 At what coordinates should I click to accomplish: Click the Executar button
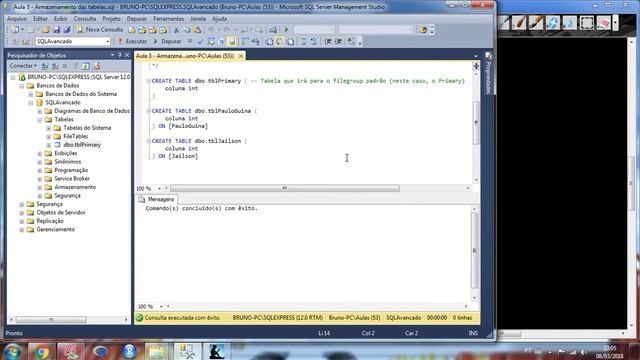point(132,41)
